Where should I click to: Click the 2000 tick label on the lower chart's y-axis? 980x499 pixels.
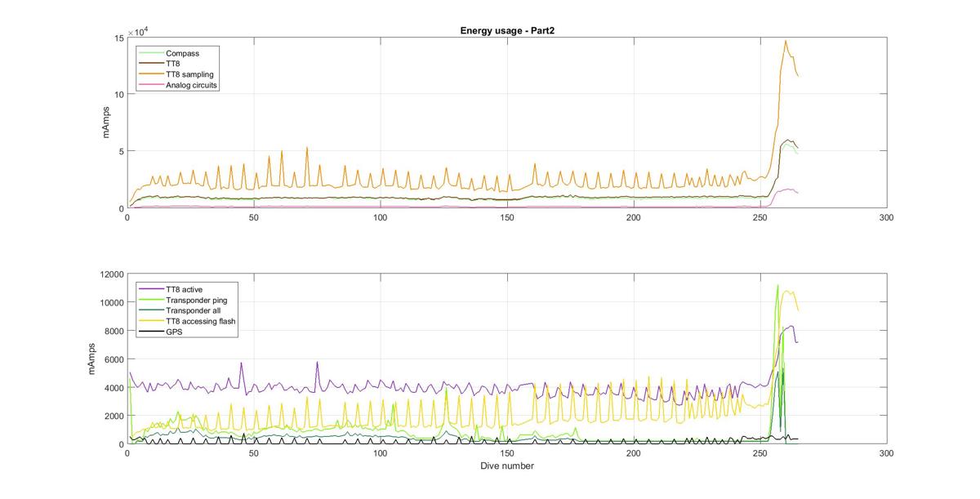[114, 417]
